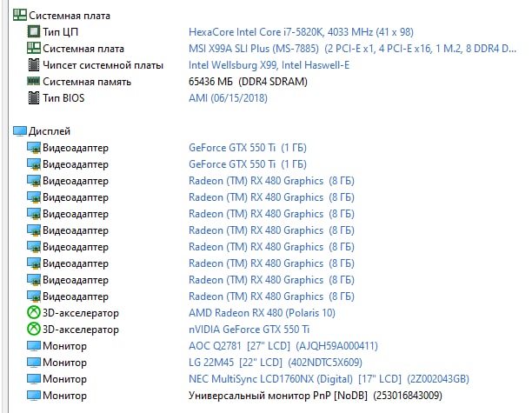
Task: Click the board icon in the MSI X99A row
Action: pyautogui.click(x=34, y=48)
